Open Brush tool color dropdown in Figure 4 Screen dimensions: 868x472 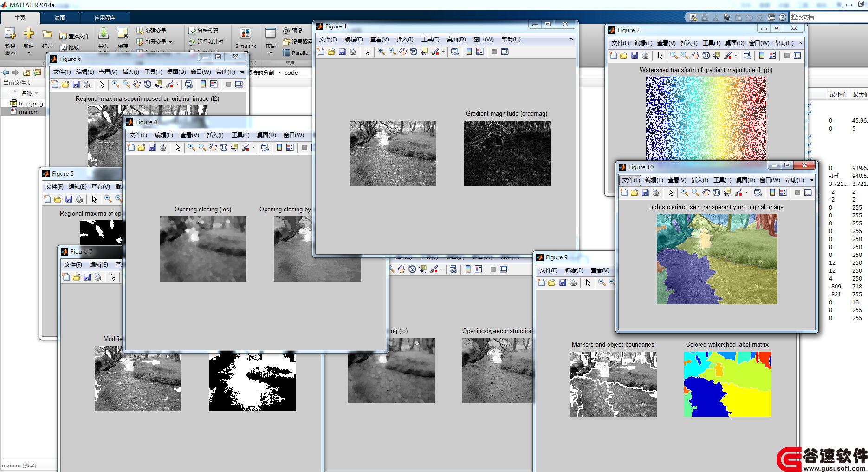(253, 148)
